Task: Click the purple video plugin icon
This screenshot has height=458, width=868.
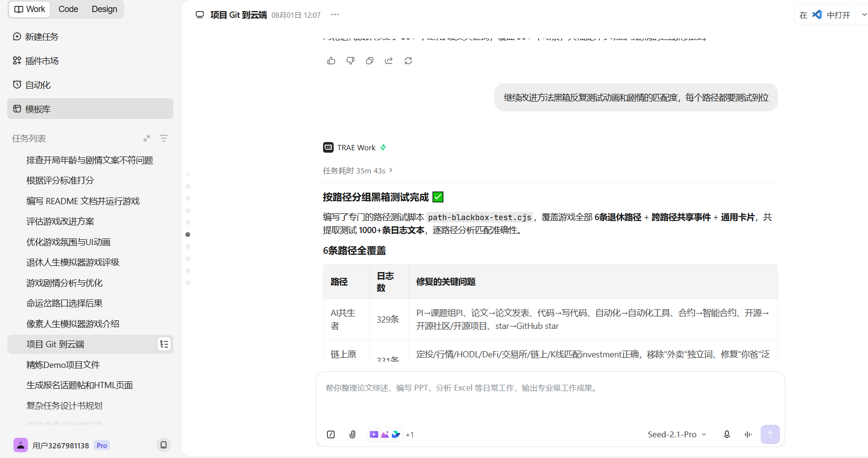Action: (374, 434)
